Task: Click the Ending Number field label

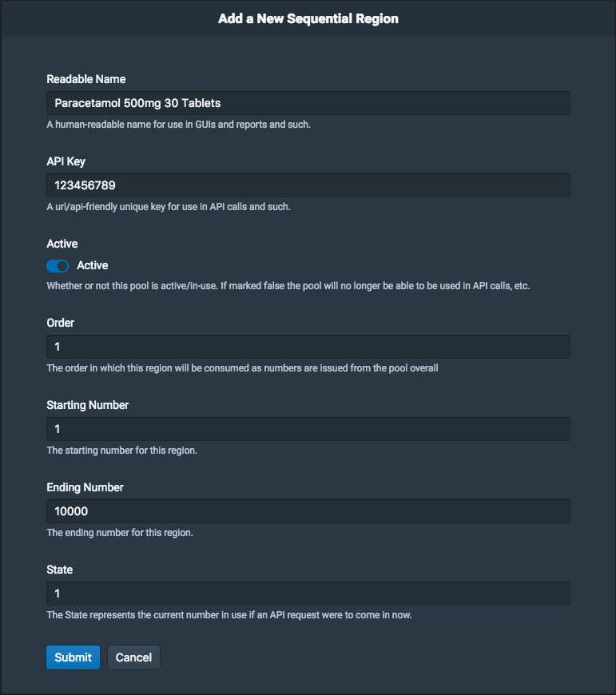Action: [x=85, y=487]
